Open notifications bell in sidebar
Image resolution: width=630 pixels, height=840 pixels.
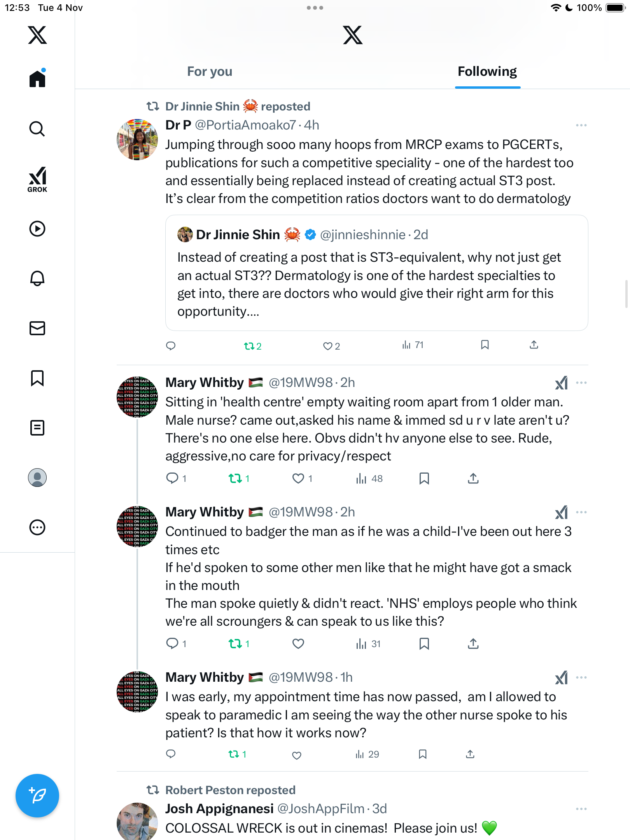[37, 278]
